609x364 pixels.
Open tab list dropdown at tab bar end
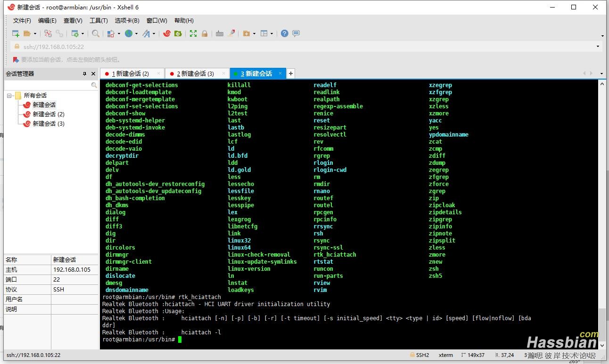tap(601, 73)
